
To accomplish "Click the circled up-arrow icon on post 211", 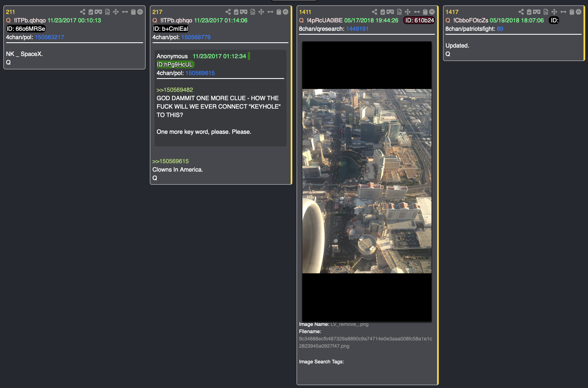I will pos(140,12).
